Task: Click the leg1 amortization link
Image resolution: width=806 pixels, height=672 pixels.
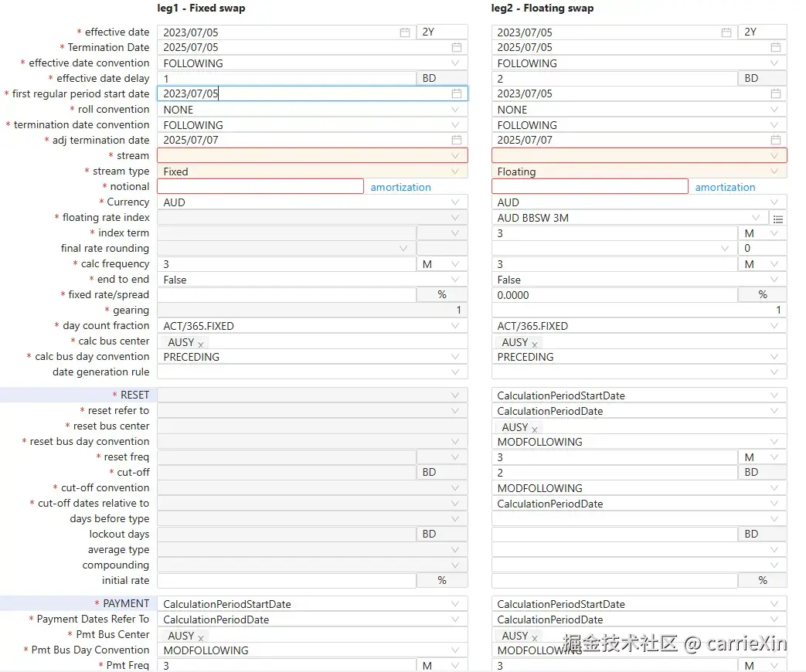Action: [400, 187]
